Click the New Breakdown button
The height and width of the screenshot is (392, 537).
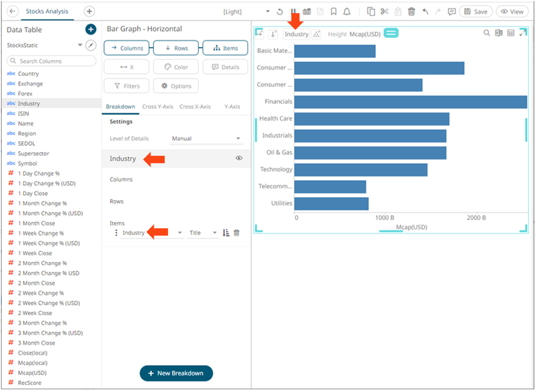(176, 373)
